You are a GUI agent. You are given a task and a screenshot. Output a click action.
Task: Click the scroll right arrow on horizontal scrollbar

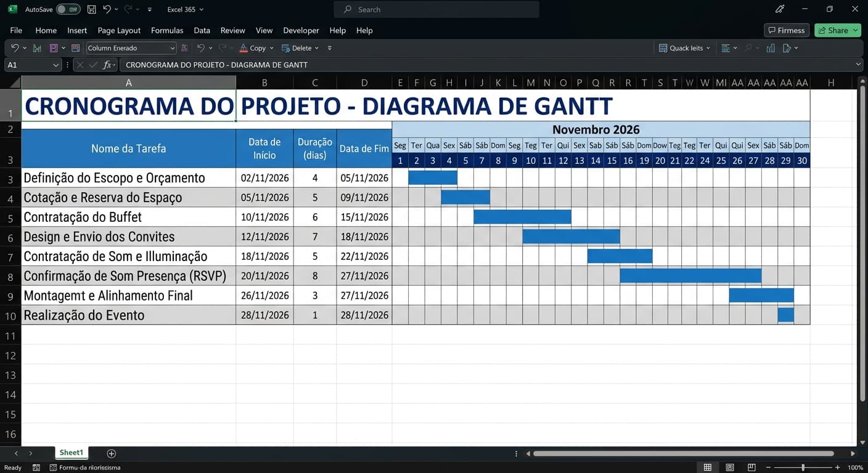click(853, 453)
